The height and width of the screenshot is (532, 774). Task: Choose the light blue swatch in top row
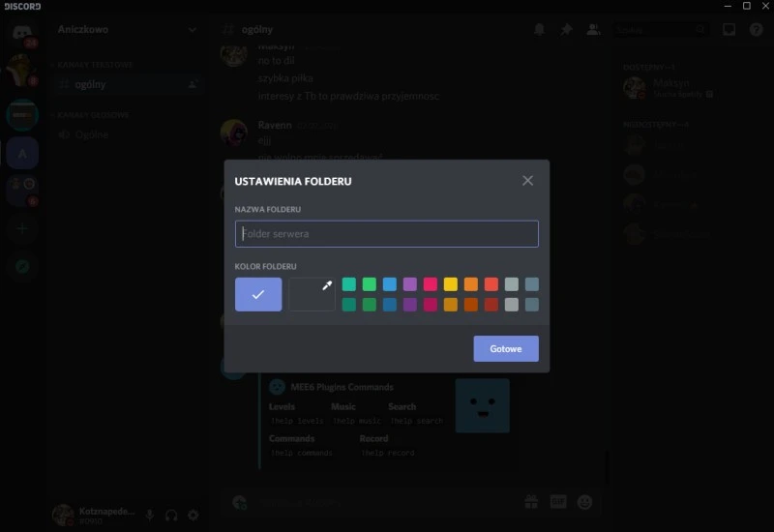tap(390, 283)
